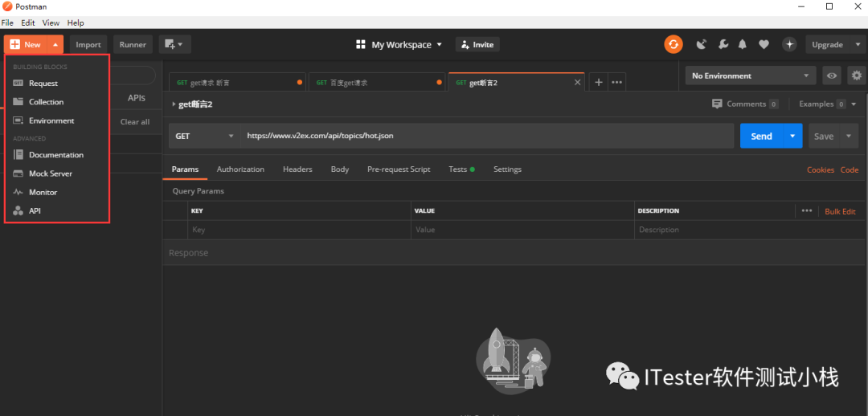Switch to the Tests tab

(461, 169)
